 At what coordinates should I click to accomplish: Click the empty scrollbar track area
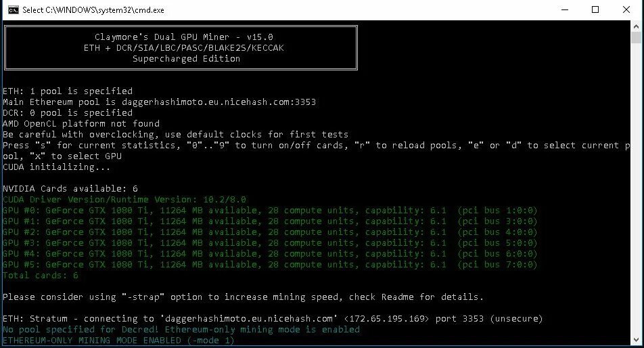(x=636, y=189)
